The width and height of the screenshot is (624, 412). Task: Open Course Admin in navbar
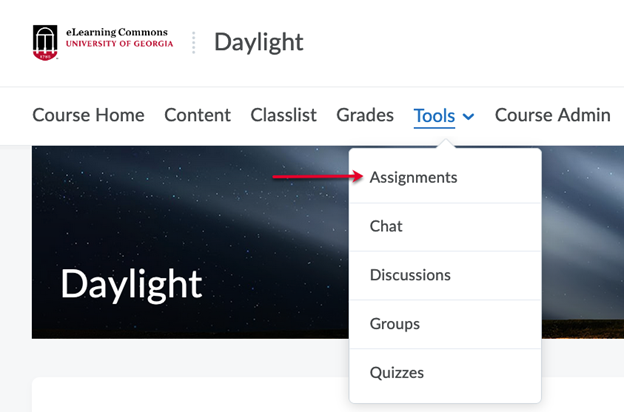[x=552, y=115]
